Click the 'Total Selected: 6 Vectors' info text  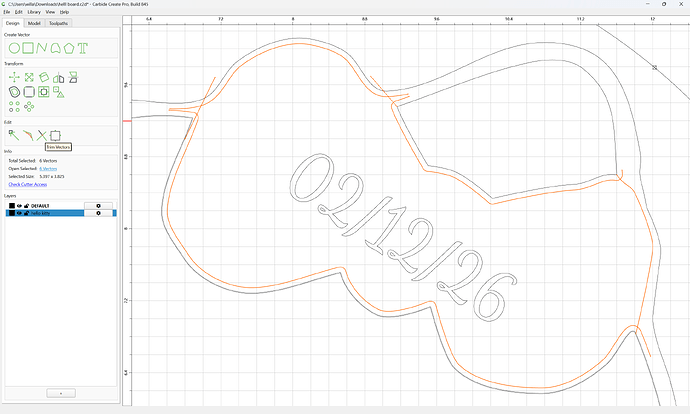[x=33, y=161]
